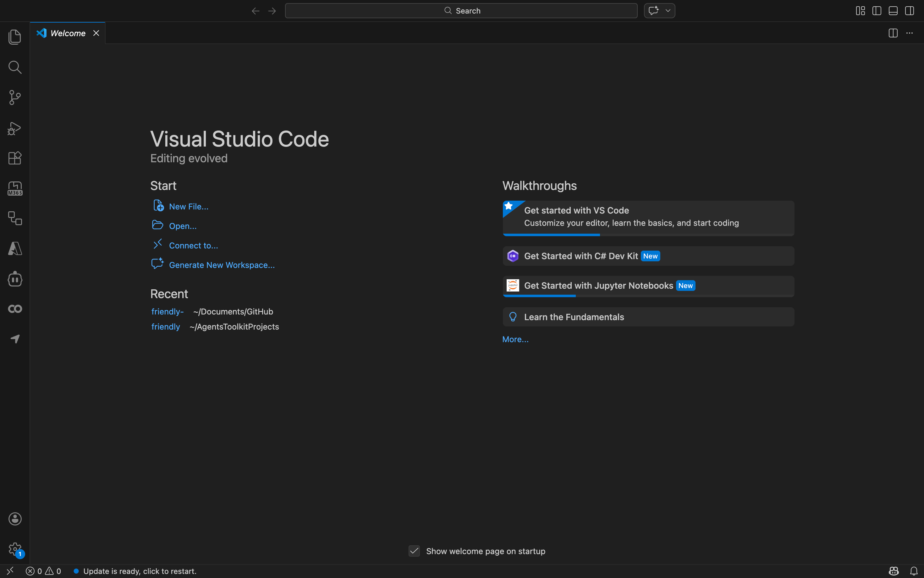
Task: Toggle the primary side bar visibility
Action: coord(877,11)
